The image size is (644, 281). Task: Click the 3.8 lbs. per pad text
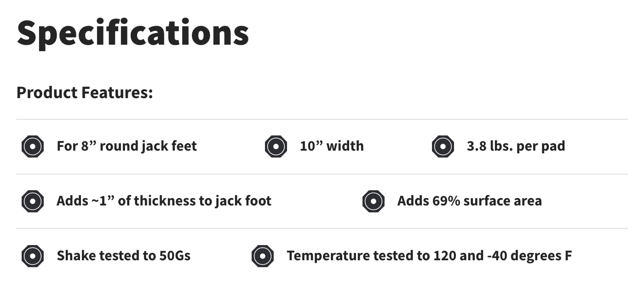click(516, 146)
